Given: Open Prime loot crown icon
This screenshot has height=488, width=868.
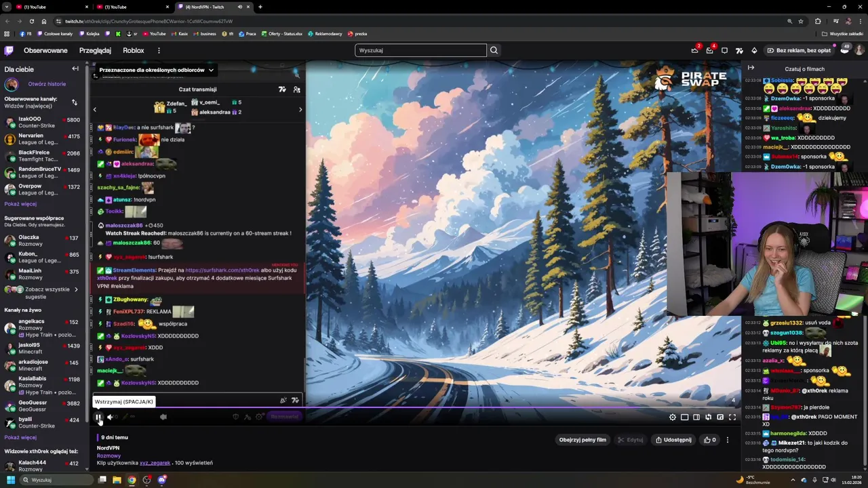Looking at the screenshot, I should click(x=694, y=50).
